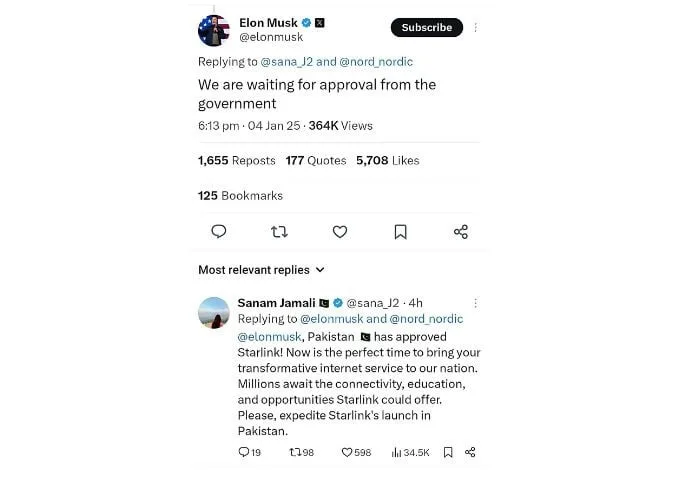Bookmark Sanam Jamali's reply
This screenshot has width=680, height=480.
click(447, 452)
